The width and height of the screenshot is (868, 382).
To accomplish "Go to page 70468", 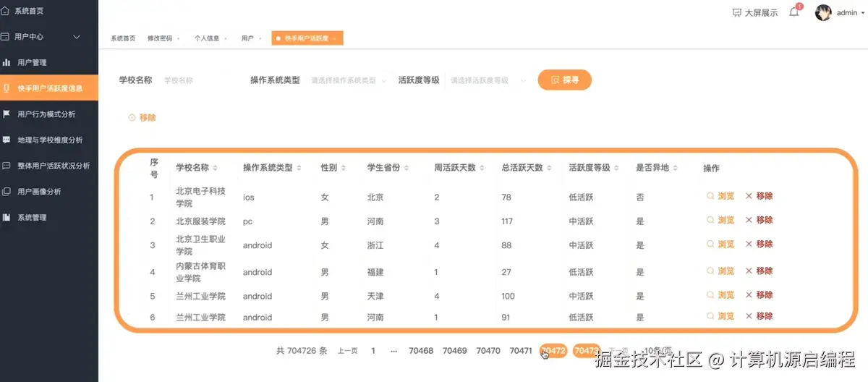I will (x=421, y=351).
